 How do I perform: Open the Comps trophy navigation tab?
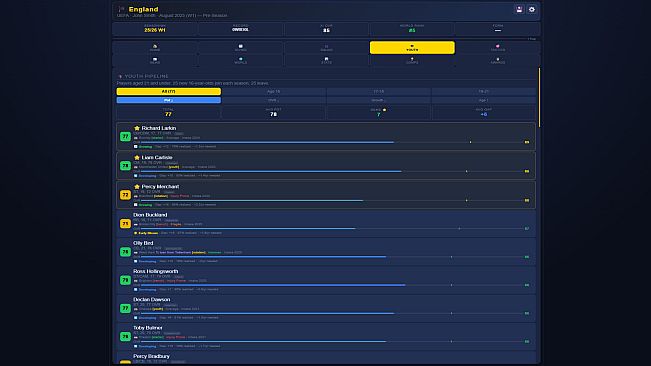[412, 61]
